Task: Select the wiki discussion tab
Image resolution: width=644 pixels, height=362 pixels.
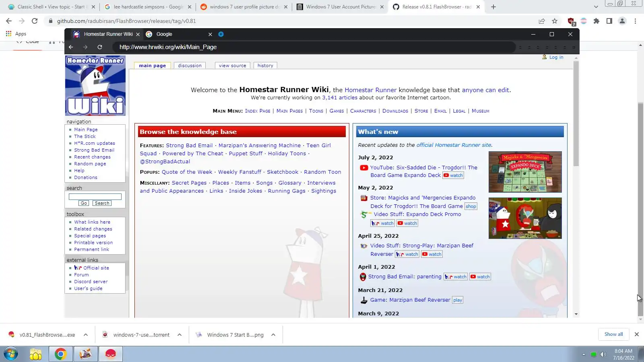Action: tap(190, 66)
